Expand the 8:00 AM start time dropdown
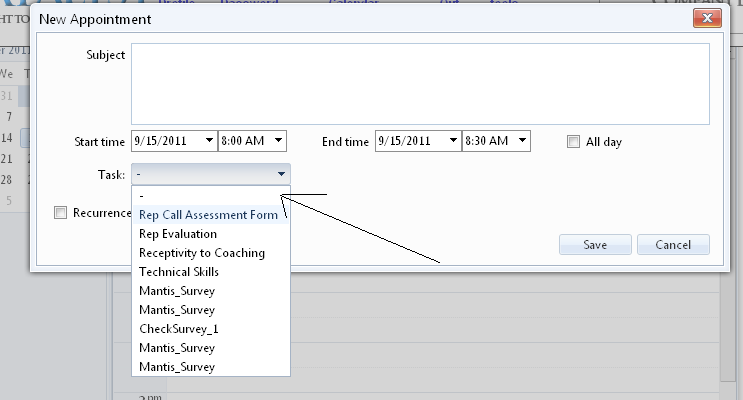Screen dimensions: 743x400 (x=278, y=142)
